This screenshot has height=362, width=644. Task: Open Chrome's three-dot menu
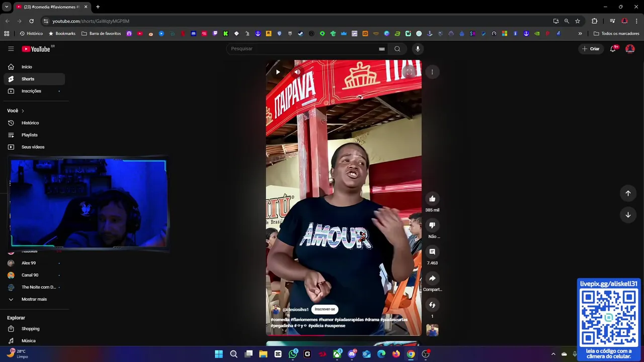[636, 21]
